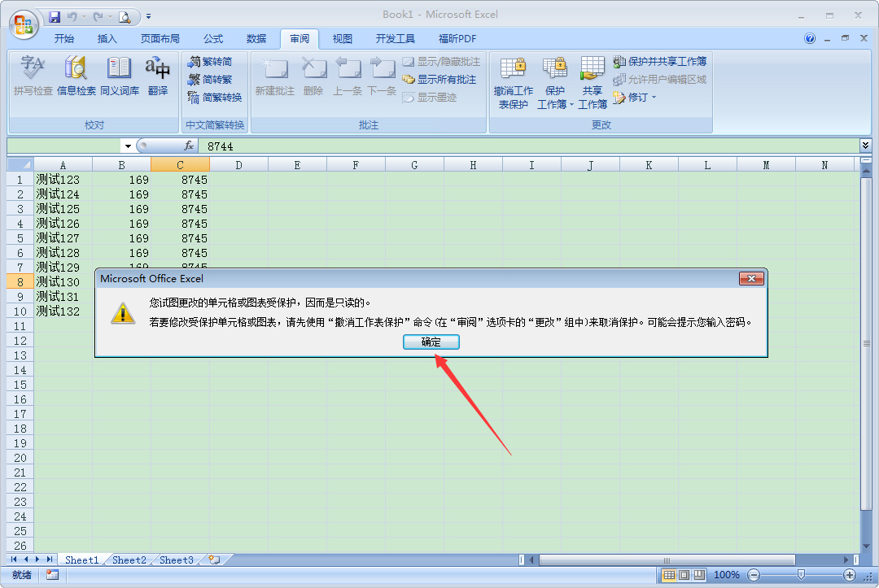Click 确定 to dismiss the protection warning
Screen dimensions: 879x588
click(431, 342)
